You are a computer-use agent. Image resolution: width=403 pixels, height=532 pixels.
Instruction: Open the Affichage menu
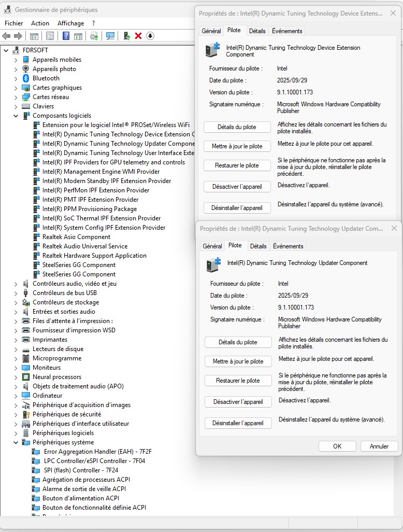[x=70, y=23]
